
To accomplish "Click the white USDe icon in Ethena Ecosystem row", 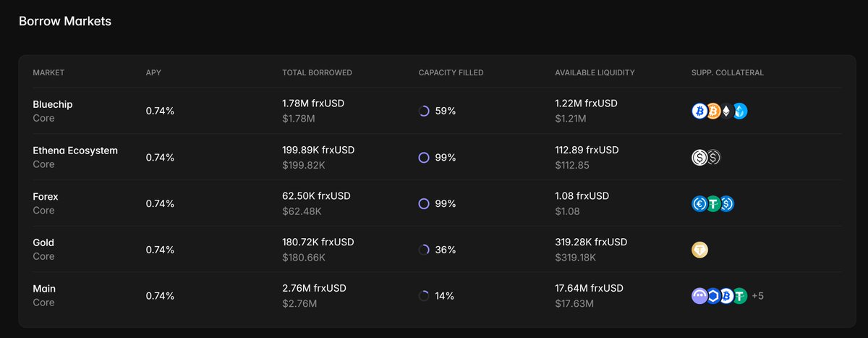I will (x=700, y=157).
